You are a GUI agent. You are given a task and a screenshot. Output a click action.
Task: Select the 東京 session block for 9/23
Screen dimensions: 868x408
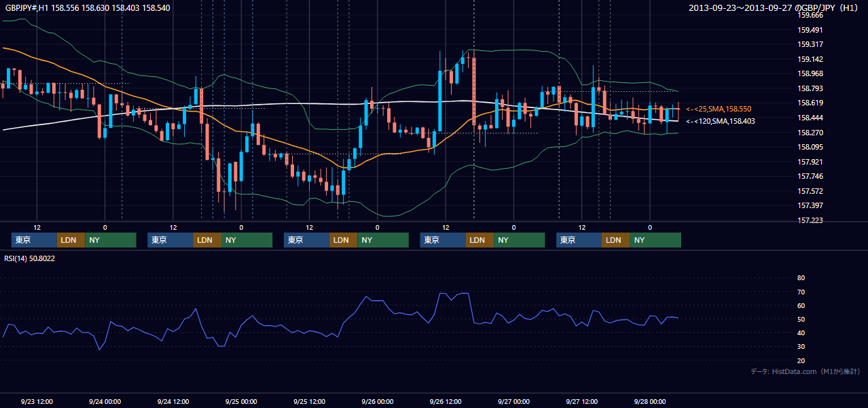click(x=34, y=240)
